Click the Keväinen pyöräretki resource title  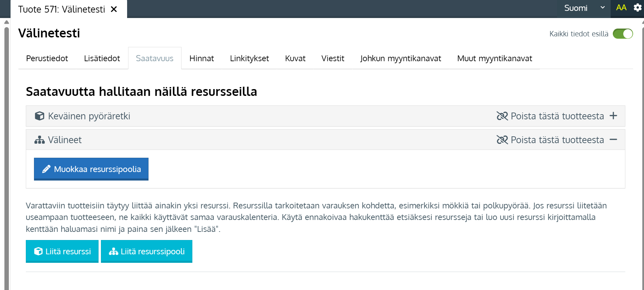pyautogui.click(x=89, y=116)
